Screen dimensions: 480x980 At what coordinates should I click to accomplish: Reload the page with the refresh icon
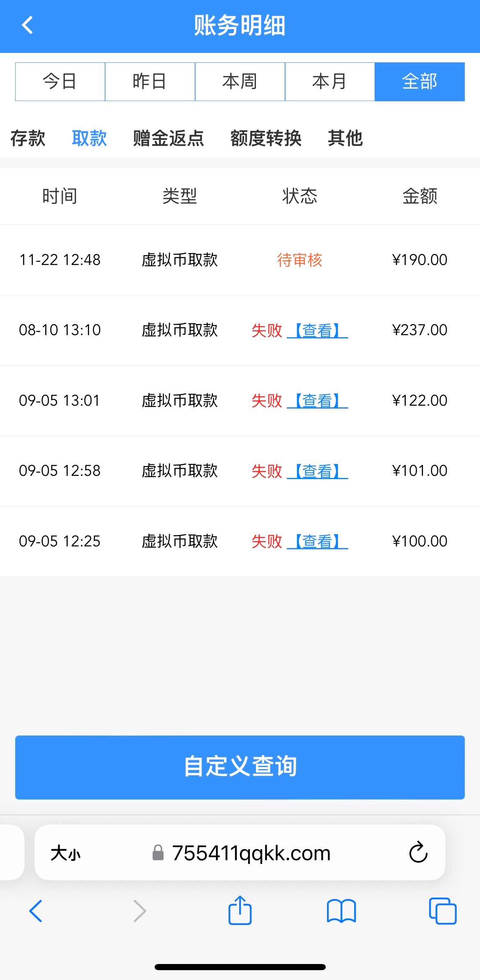point(418,852)
